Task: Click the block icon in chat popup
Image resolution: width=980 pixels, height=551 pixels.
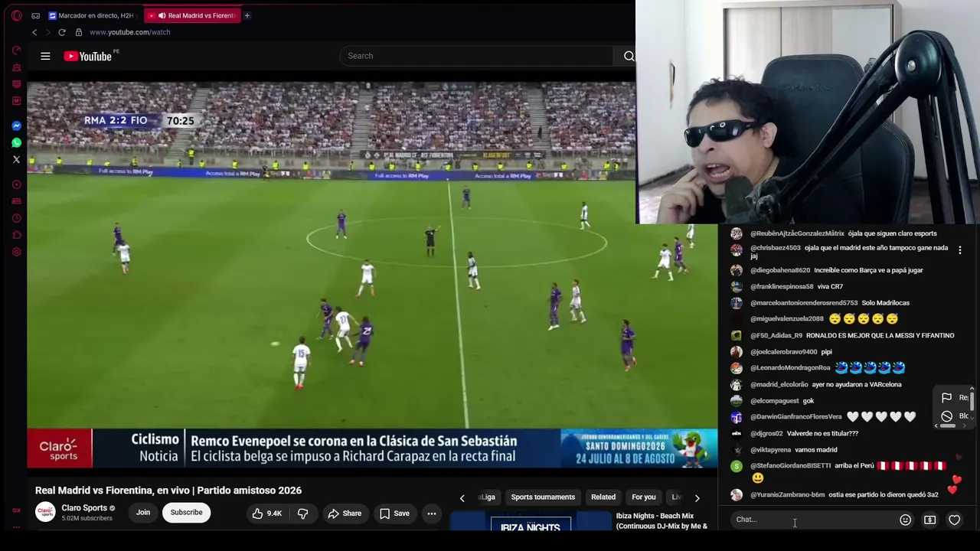Action: click(x=946, y=416)
